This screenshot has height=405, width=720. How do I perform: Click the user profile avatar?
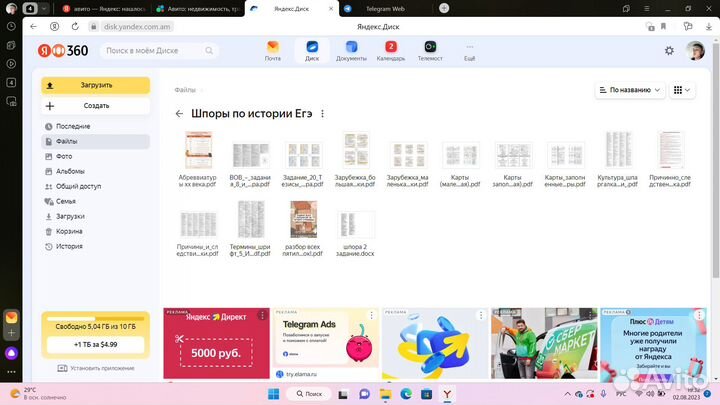click(696, 51)
